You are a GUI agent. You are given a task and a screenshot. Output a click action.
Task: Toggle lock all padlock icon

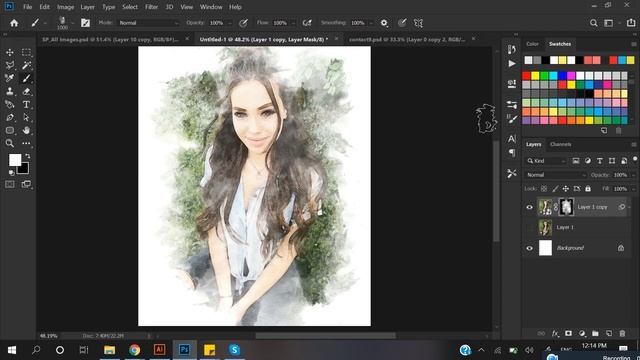588,189
